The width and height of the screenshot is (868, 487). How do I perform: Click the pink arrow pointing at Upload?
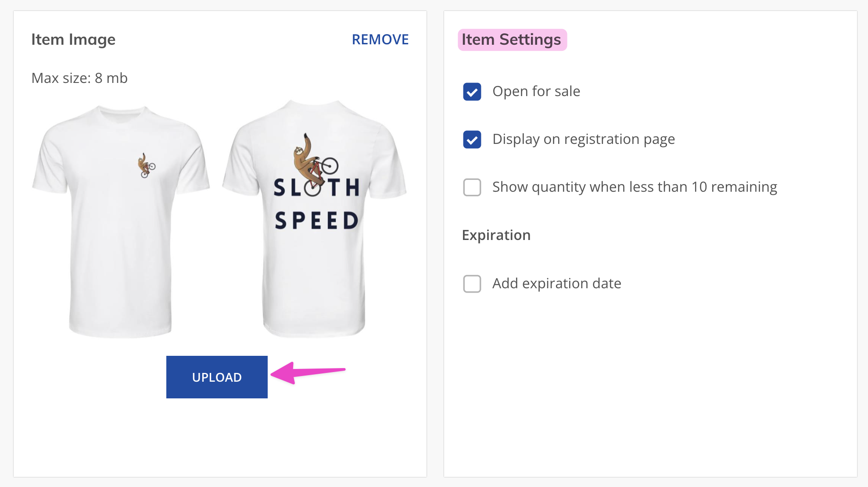pos(308,372)
